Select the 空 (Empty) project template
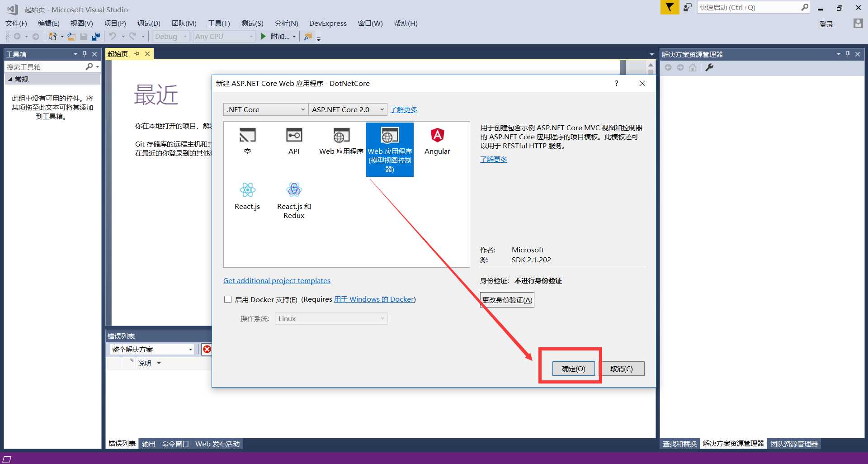The height and width of the screenshot is (464, 868). [x=247, y=141]
